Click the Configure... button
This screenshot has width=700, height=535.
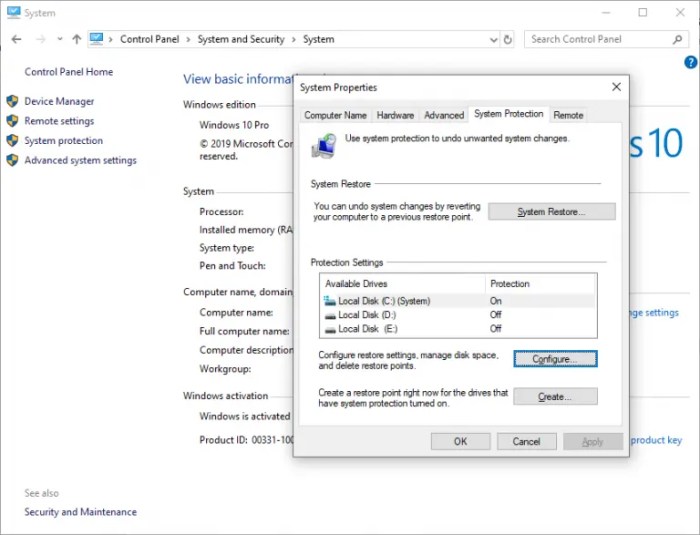click(x=555, y=359)
